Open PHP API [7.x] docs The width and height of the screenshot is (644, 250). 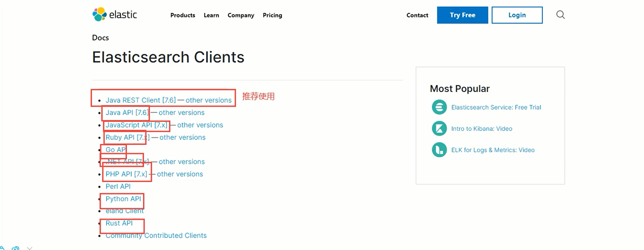click(126, 174)
